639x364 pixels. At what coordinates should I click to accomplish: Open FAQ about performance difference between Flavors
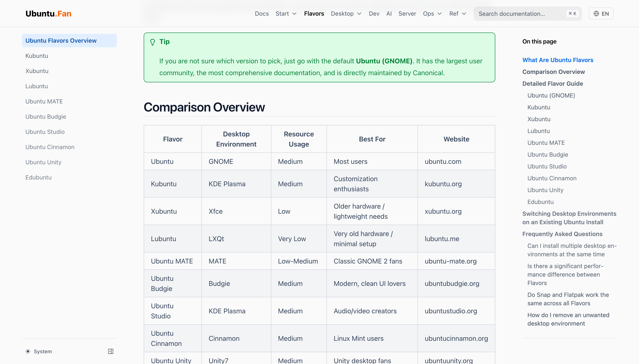tap(565, 274)
